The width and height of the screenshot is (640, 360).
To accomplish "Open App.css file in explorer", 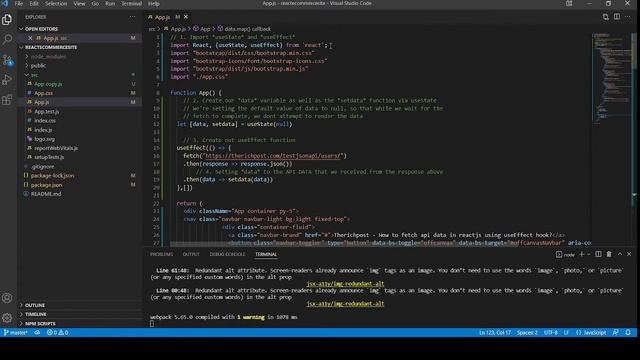I will click(x=43, y=93).
